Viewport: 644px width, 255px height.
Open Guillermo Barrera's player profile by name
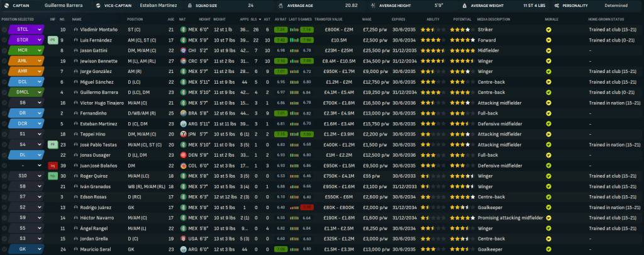pyautogui.click(x=101, y=92)
